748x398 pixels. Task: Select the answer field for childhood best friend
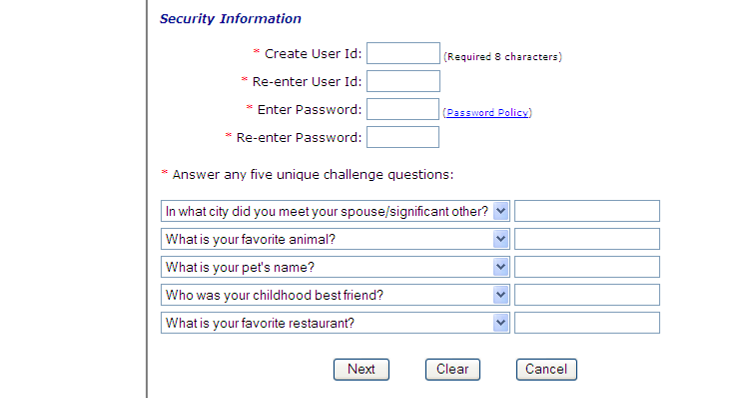click(x=587, y=295)
